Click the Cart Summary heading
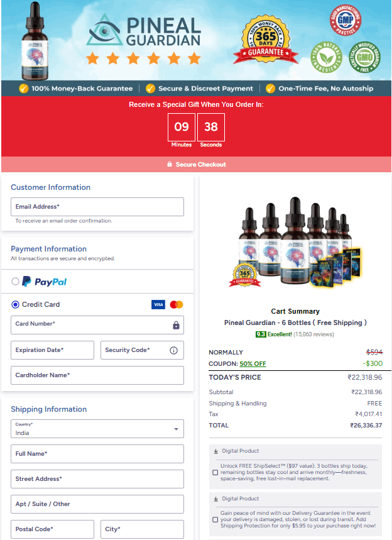The width and height of the screenshot is (392, 540). (295, 311)
